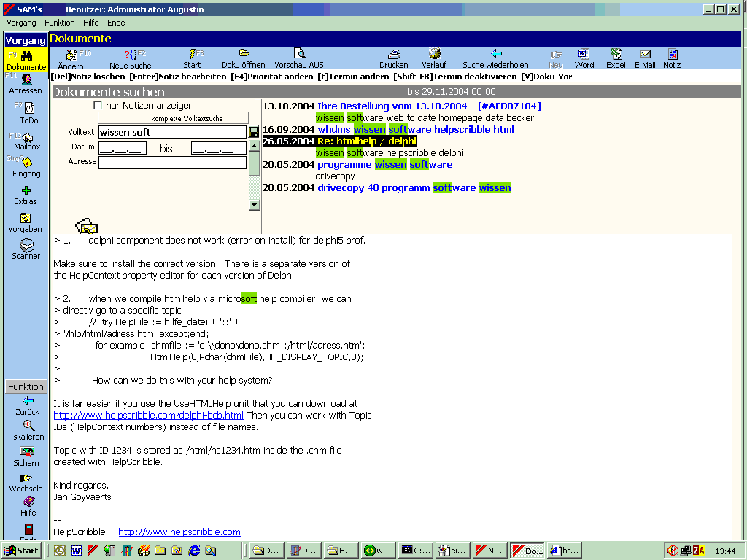Image resolution: width=747 pixels, height=560 pixels.
Task: Open the ToDo list icon
Action: click(28, 113)
